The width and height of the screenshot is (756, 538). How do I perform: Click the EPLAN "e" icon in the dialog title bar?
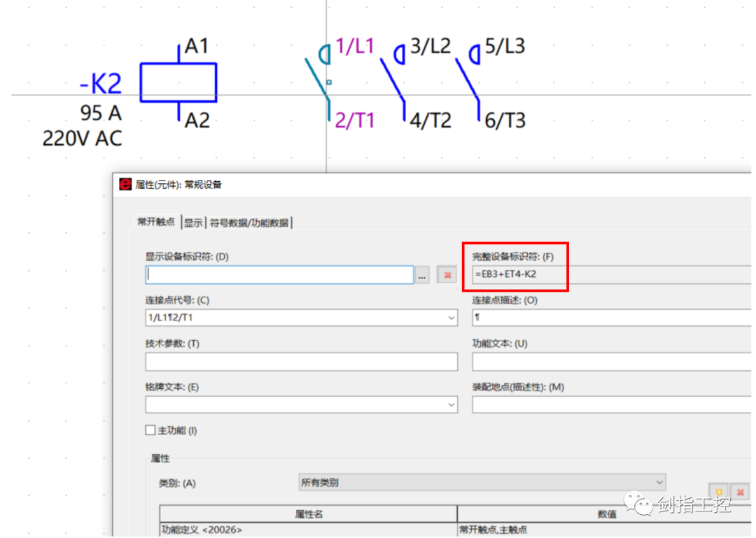pos(125,184)
